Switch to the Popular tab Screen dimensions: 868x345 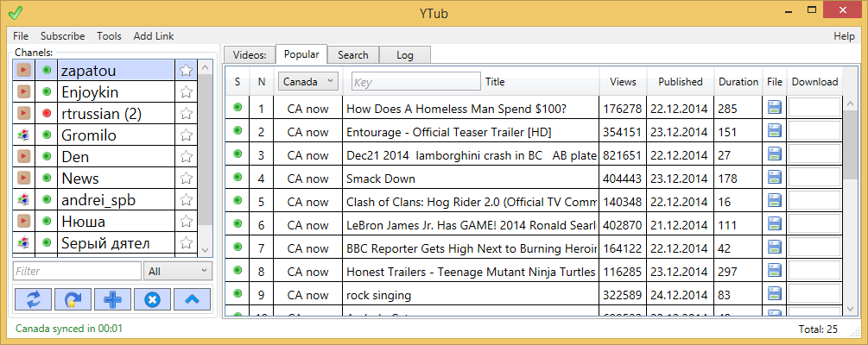pos(301,54)
